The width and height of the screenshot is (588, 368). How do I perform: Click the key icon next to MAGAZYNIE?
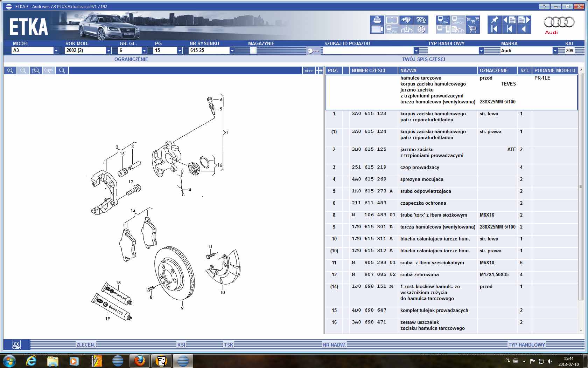pyautogui.click(x=313, y=51)
